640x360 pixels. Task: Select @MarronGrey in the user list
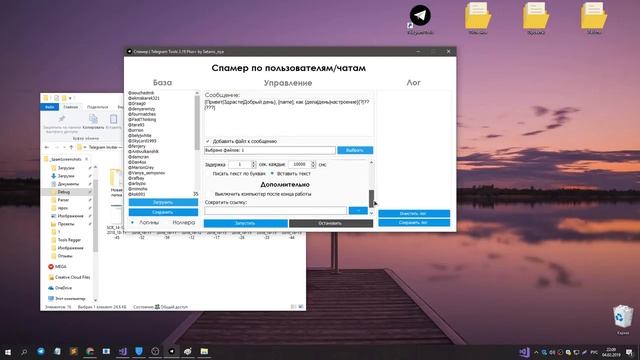(x=141, y=167)
